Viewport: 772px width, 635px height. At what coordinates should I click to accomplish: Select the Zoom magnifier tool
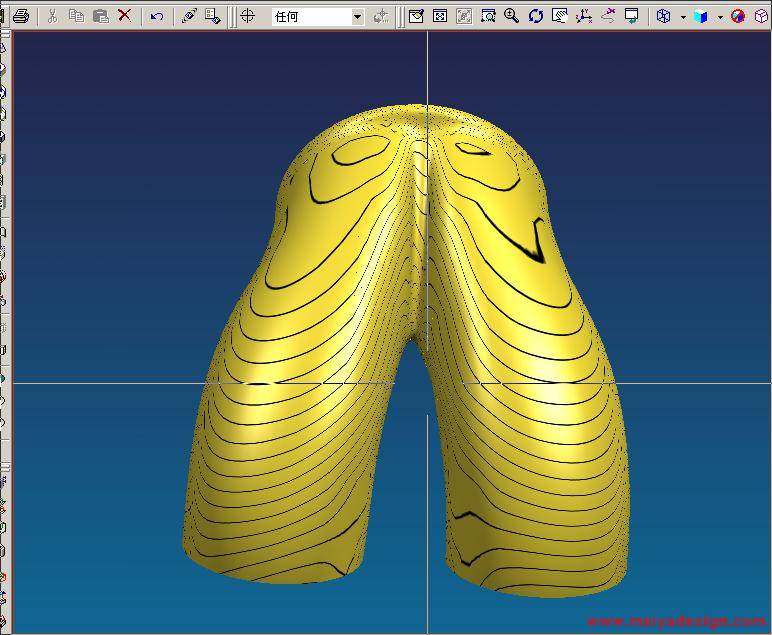[x=512, y=16]
